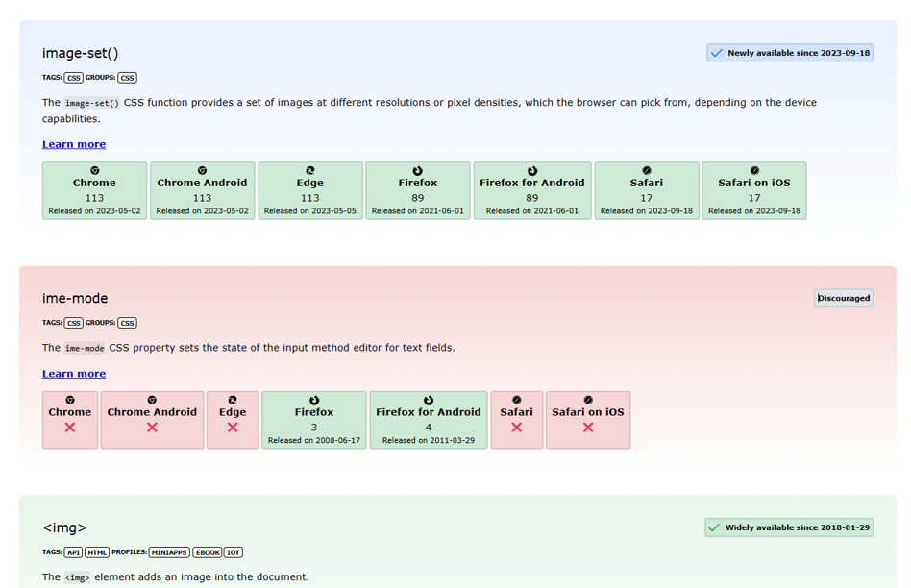Viewport: 911px width, 588px height.
Task: Click inline code 'image-set()' in description
Action: pos(92,103)
